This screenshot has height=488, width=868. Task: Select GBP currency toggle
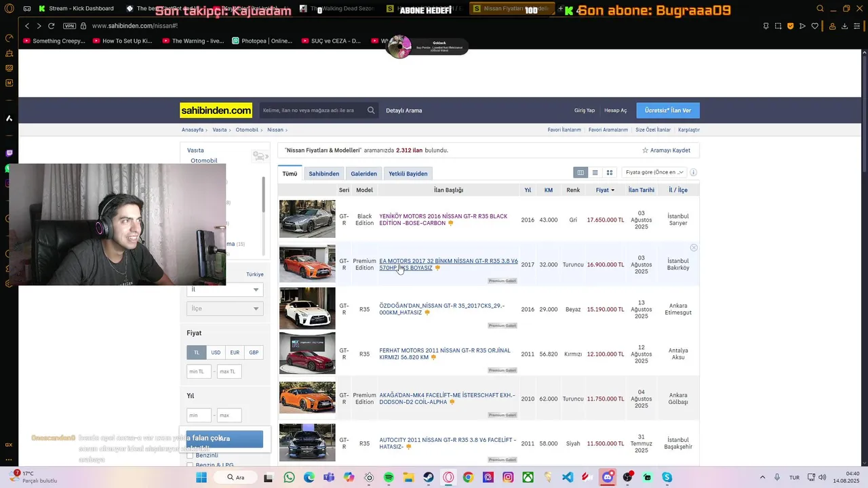[254, 352]
